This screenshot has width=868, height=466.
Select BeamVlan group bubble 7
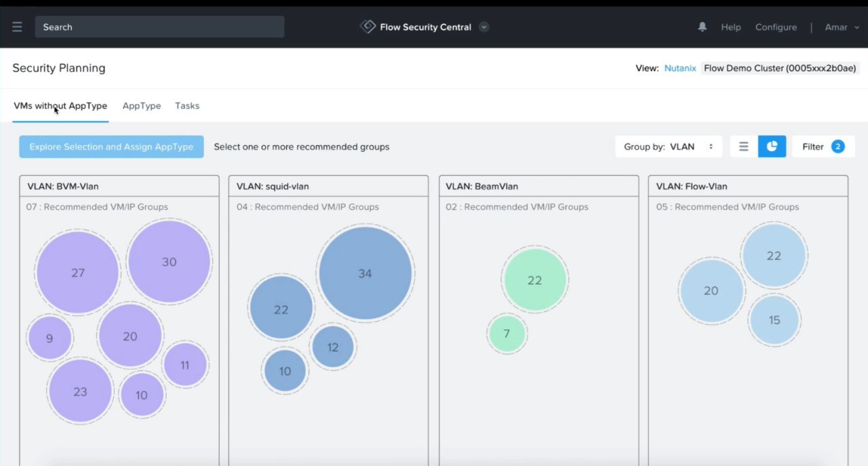[507, 334]
